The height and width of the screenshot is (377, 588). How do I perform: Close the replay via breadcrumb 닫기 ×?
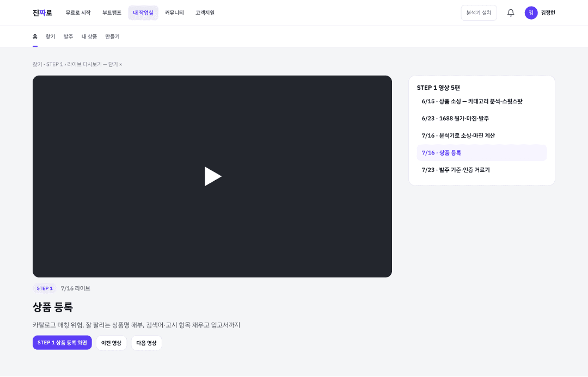click(115, 64)
